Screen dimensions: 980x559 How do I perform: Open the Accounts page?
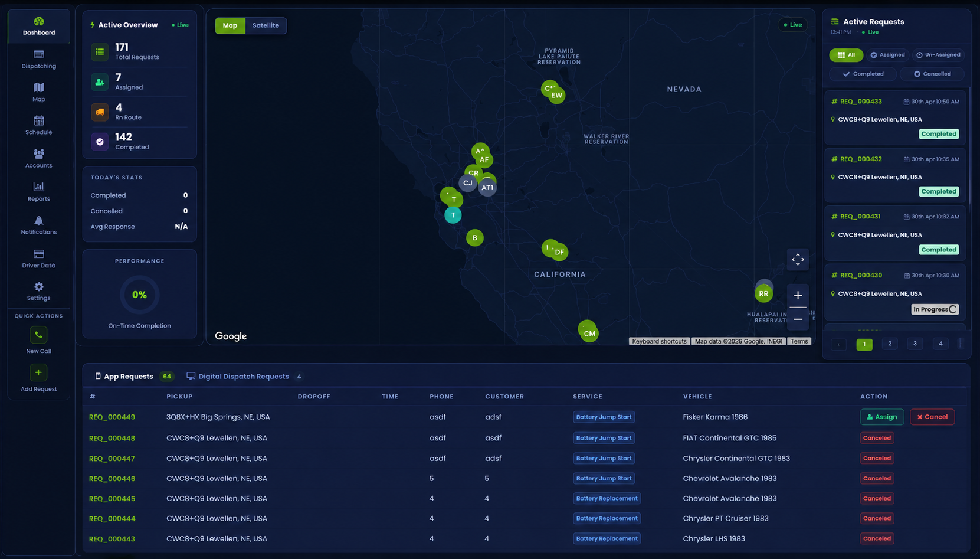(39, 159)
